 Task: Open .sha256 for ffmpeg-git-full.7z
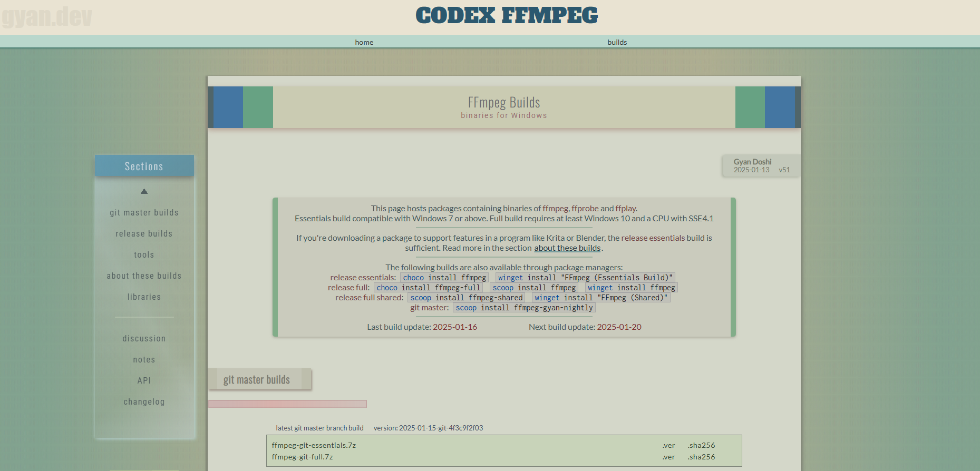tap(701, 457)
